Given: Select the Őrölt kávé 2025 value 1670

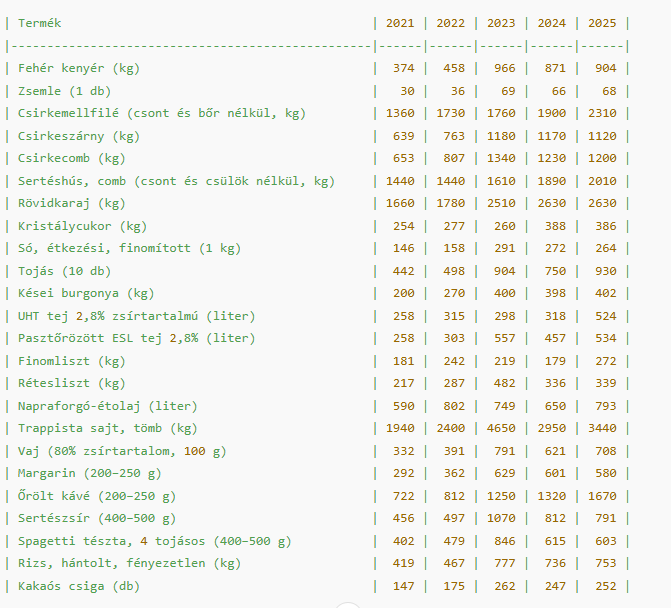Looking at the screenshot, I should coord(602,495).
